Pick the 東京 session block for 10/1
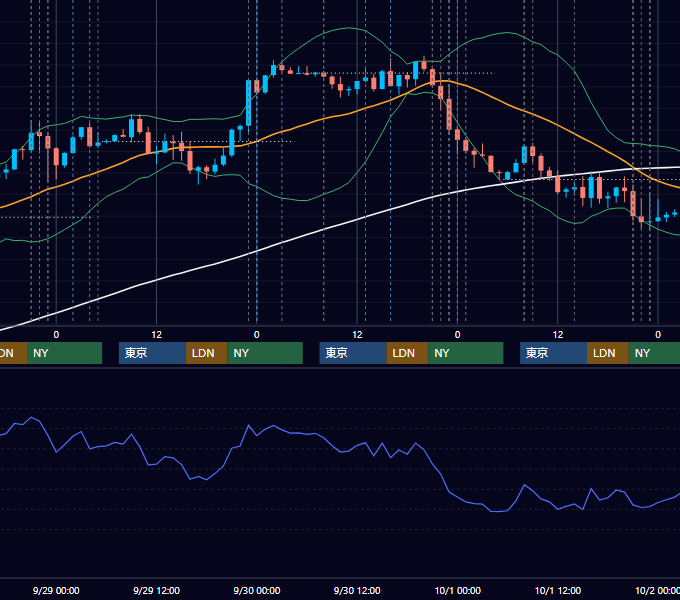Image resolution: width=680 pixels, height=600 pixels. (554, 353)
